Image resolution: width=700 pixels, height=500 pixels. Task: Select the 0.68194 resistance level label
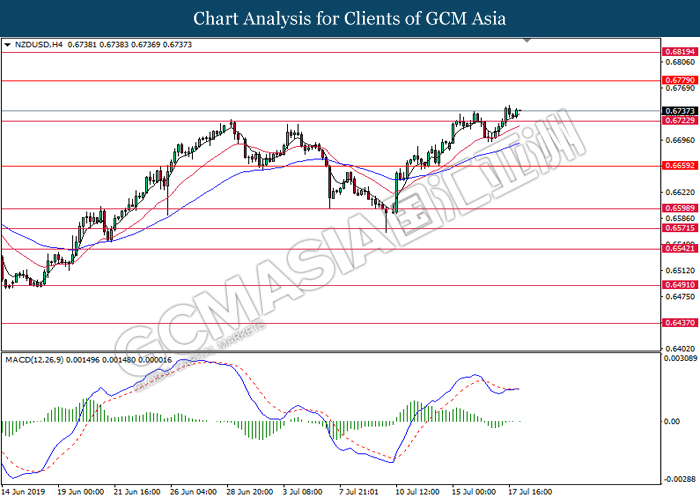tap(680, 52)
